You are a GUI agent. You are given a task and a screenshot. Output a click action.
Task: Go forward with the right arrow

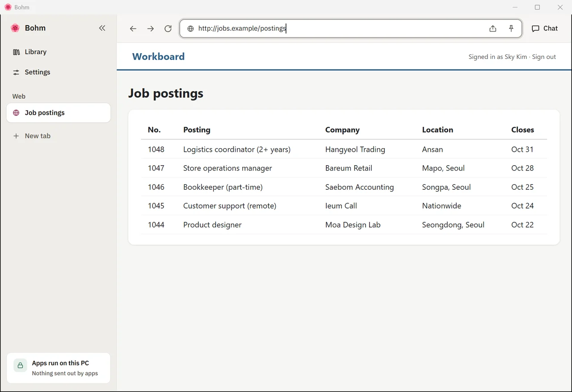tap(151, 29)
